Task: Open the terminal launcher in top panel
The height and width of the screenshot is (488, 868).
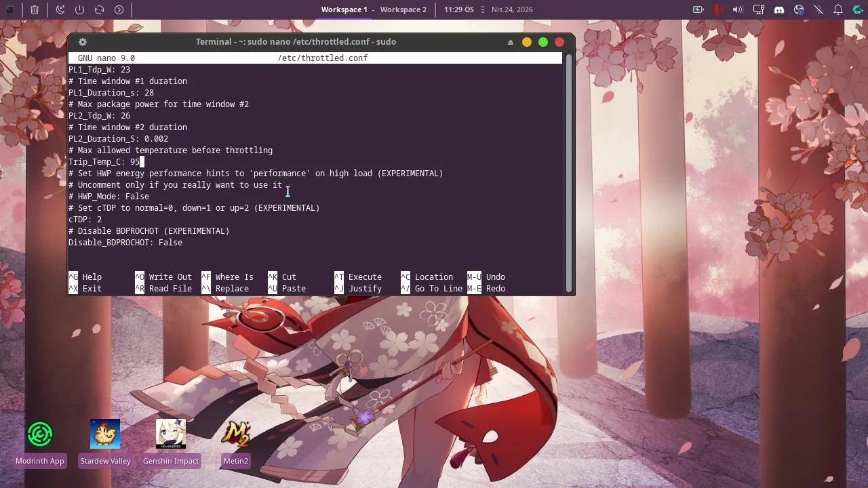Action: click(x=9, y=9)
